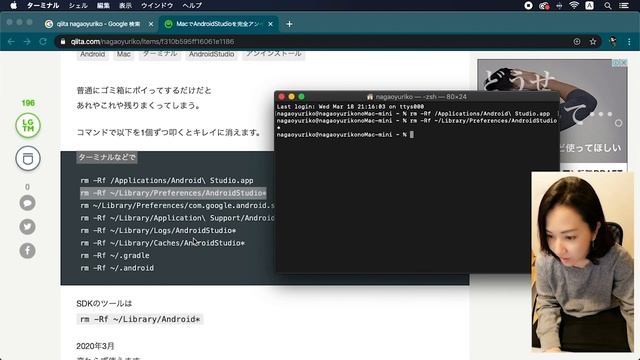The height and width of the screenshot is (360, 640).
Task: Click the rm ~/Library/Preferences/com.google.android line
Action: tap(177, 205)
